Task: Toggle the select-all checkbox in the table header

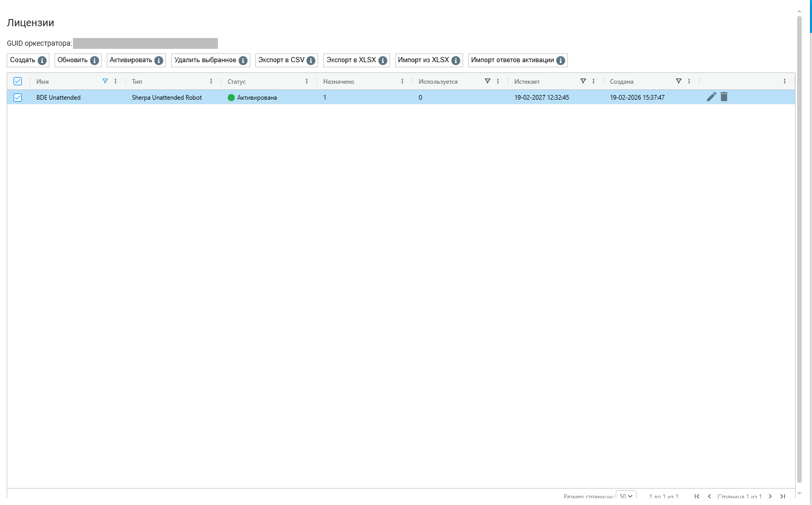Action: [17, 81]
